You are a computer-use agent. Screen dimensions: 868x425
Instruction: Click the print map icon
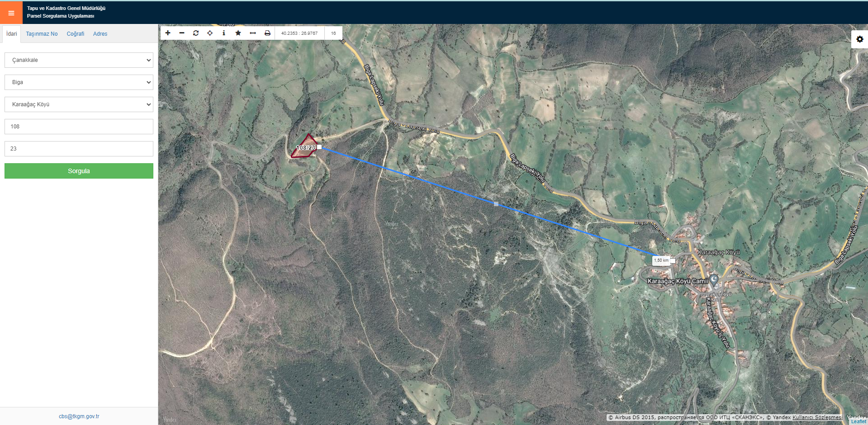267,33
